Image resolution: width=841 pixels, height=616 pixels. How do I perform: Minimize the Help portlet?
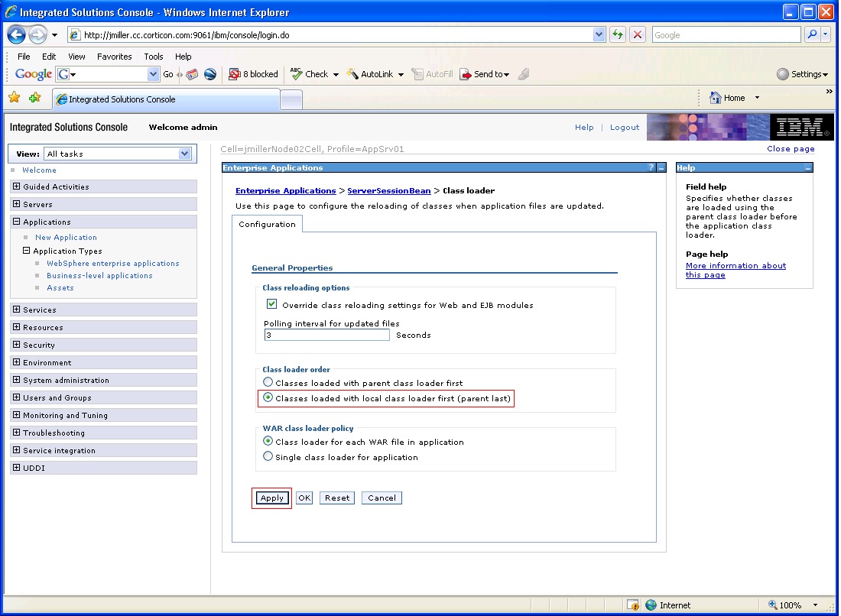pyautogui.click(x=808, y=168)
